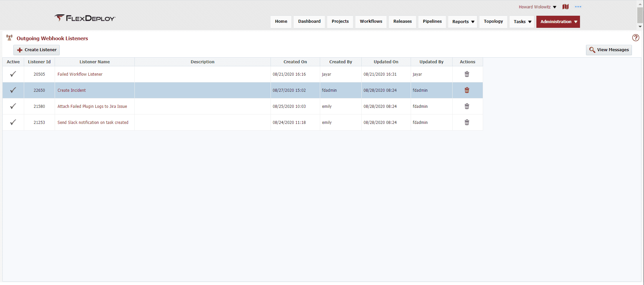Delete Attach Failed Plugin Logs listener
The image size is (644, 285).
pos(467,106)
